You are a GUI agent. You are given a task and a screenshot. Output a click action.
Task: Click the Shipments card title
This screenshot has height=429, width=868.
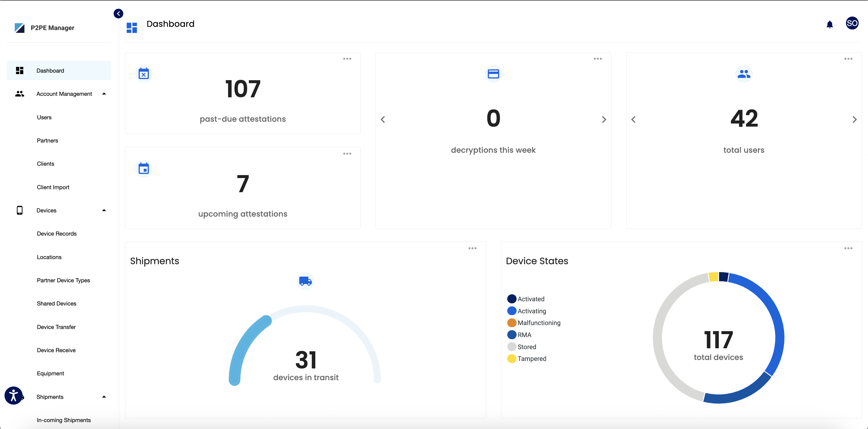tap(155, 261)
